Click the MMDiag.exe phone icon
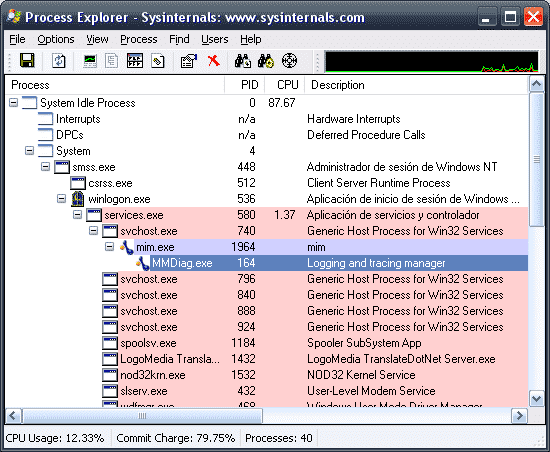Viewport: 550px width, 452px height. (143, 263)
